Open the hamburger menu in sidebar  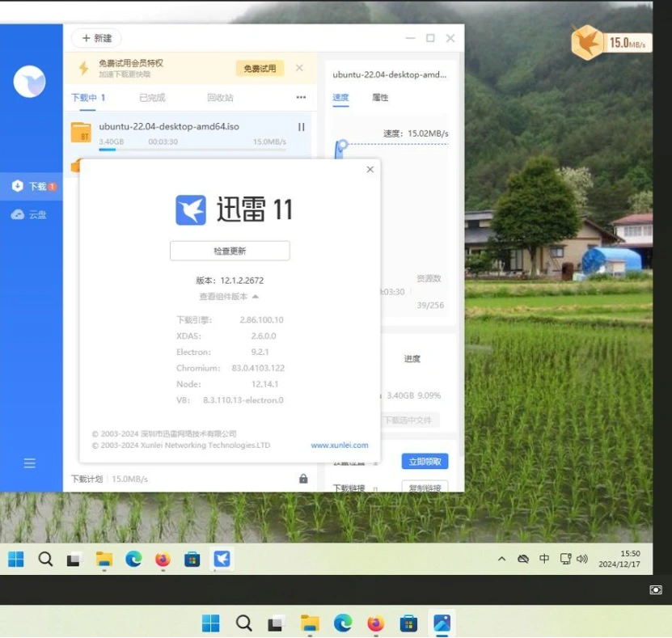click(x=30, y=463)
